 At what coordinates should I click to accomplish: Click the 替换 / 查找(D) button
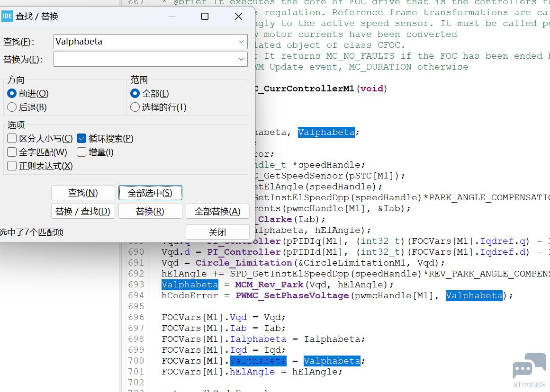pyautogui.click(x=83, y=212)
